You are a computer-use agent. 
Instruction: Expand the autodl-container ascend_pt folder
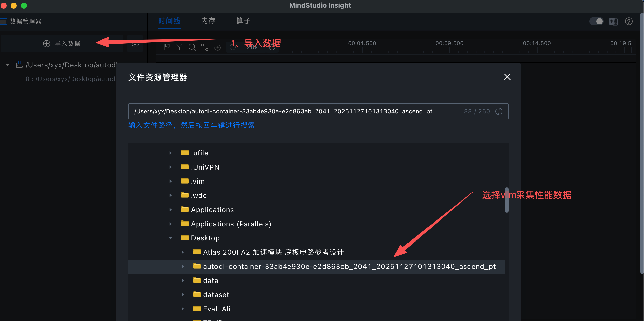click(183, 266)
